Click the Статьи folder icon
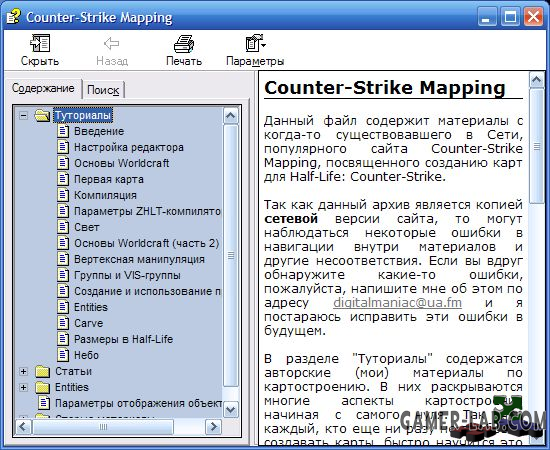The image size is (550, 450). [42, 371]
